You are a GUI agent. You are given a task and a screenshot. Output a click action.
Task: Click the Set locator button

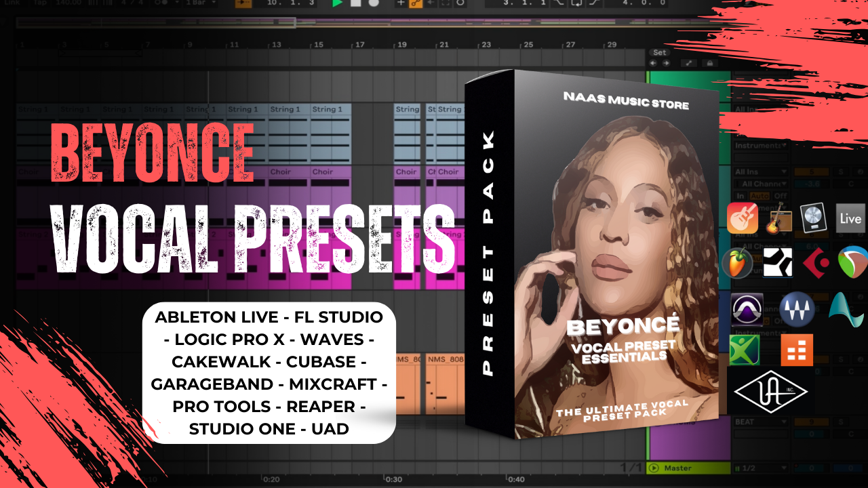(x=659, y=52)
